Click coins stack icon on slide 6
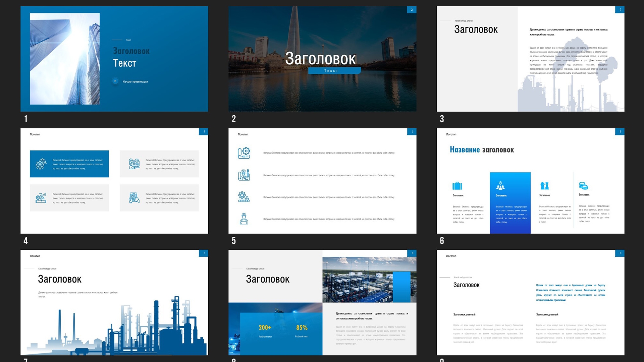 (x=583, y=186)
